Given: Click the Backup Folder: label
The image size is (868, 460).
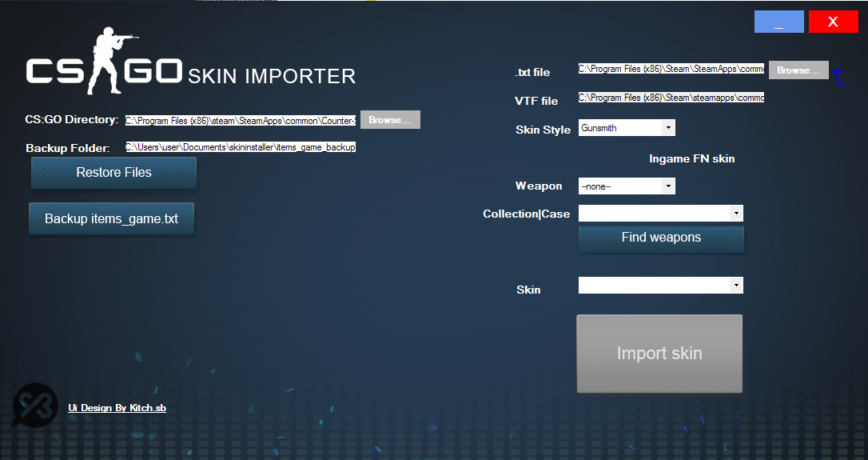Looking at the screenshot, I should click(x=67, y=148).
